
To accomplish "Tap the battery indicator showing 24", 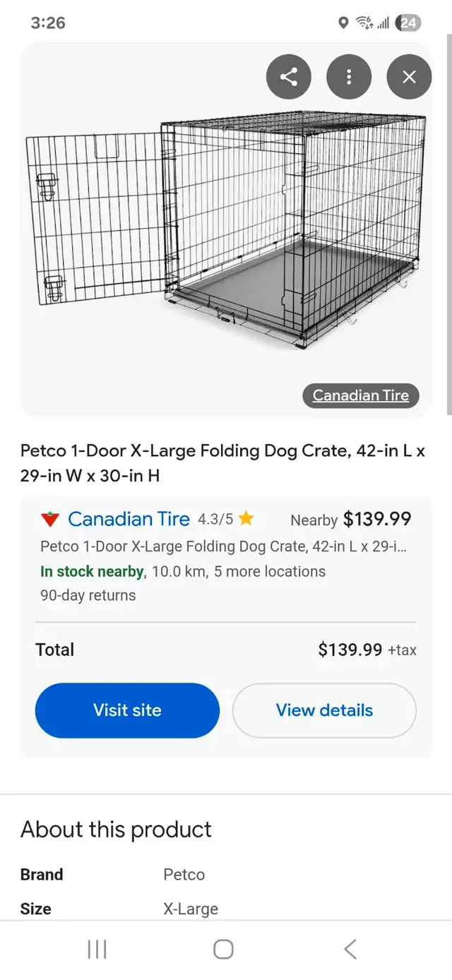I will (x=408, y=23).
